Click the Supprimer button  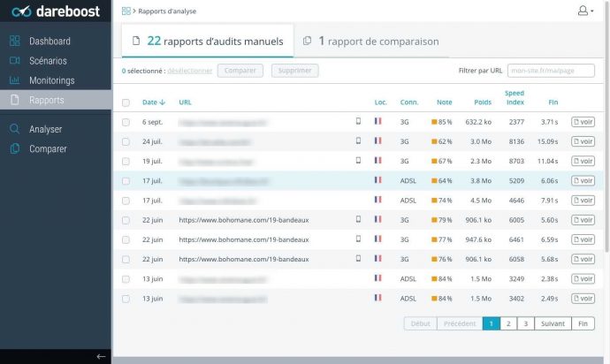[x=294, y=71]
